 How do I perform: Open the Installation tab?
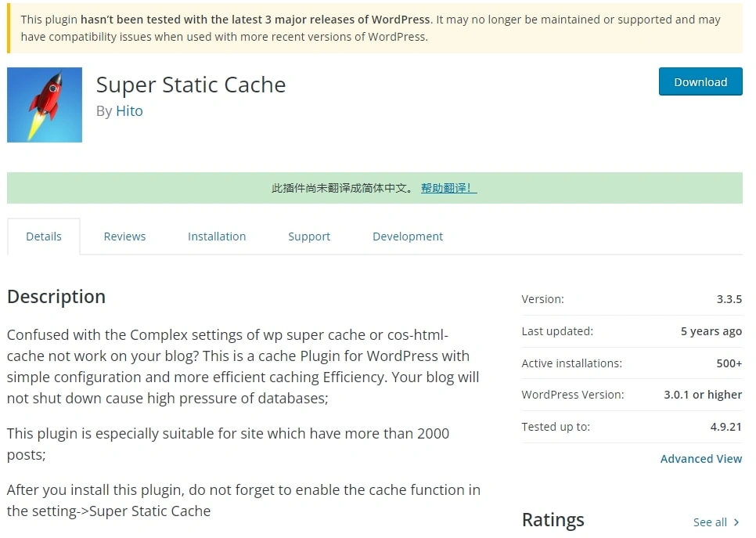click(x=217, y=237)
